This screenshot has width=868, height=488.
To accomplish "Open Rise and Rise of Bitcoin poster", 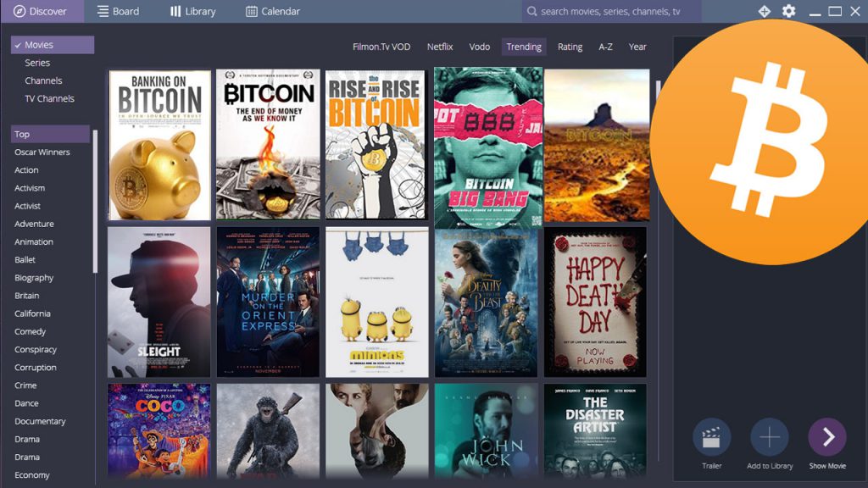I will click(376, 144).
